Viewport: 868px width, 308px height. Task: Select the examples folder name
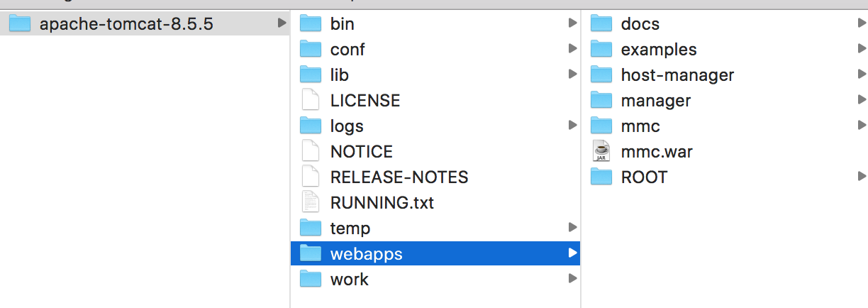point(659,50)
